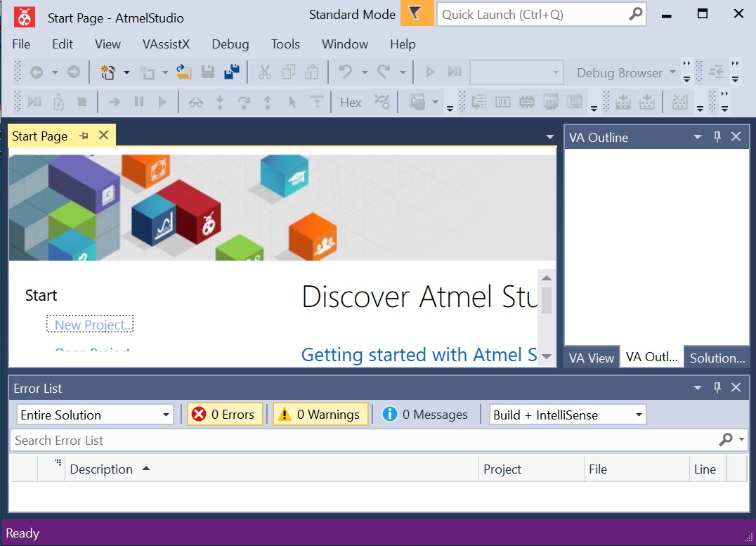The height and width of the screenshot is (546, 756).
Task: Open Getting started with Atmel Studio link
Action: click(x=419, y=355)
